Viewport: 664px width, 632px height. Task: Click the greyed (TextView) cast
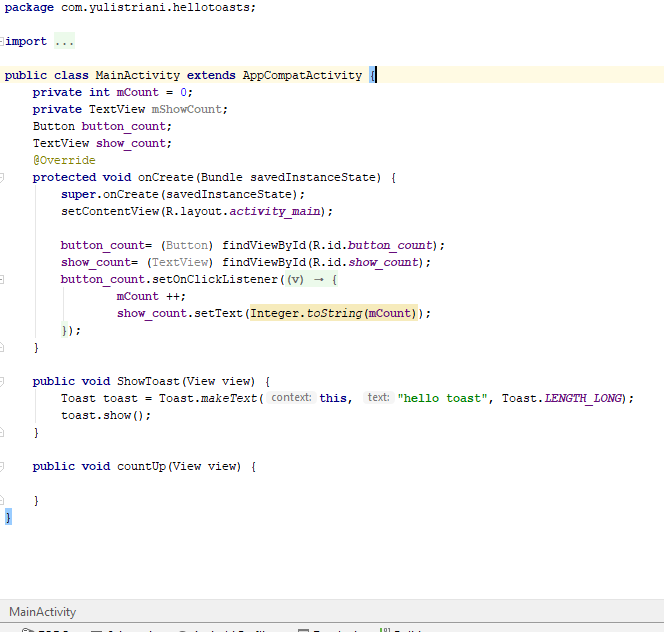[x=180, y=262]
